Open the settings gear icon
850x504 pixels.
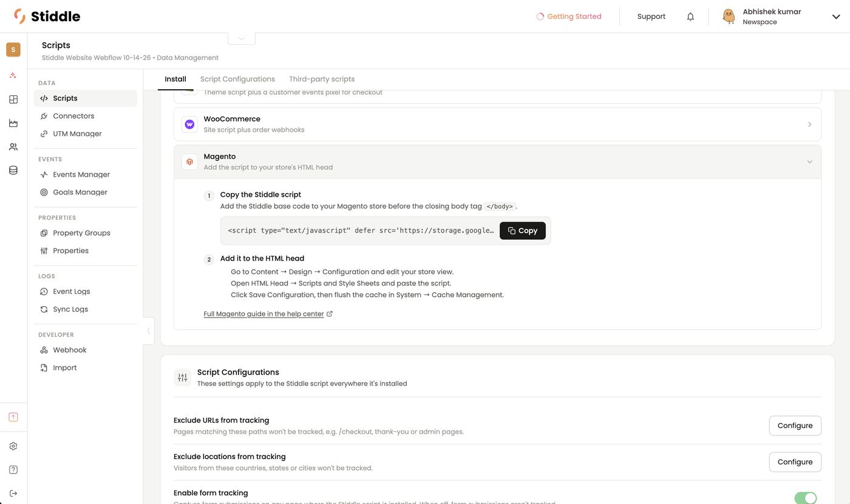pyautogui.click(x=13, y=446)
